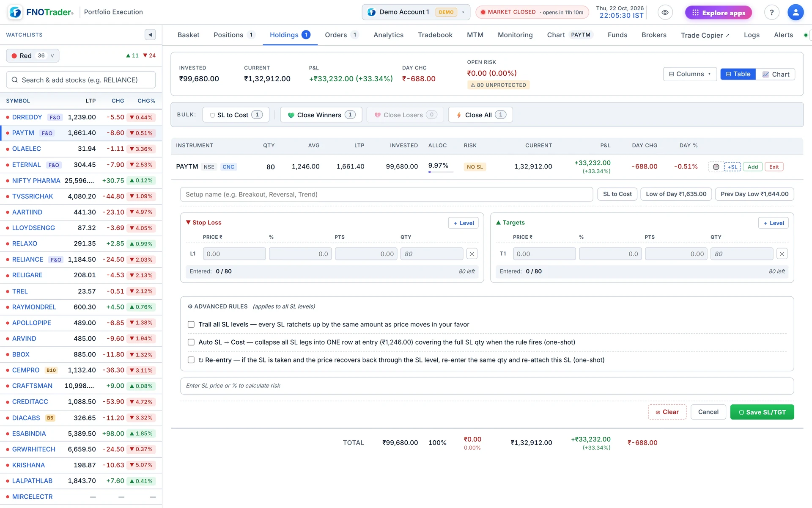Screen dimensions: 812x508
Task: Open the user profile avatar
Action: (x=796, y=12)
